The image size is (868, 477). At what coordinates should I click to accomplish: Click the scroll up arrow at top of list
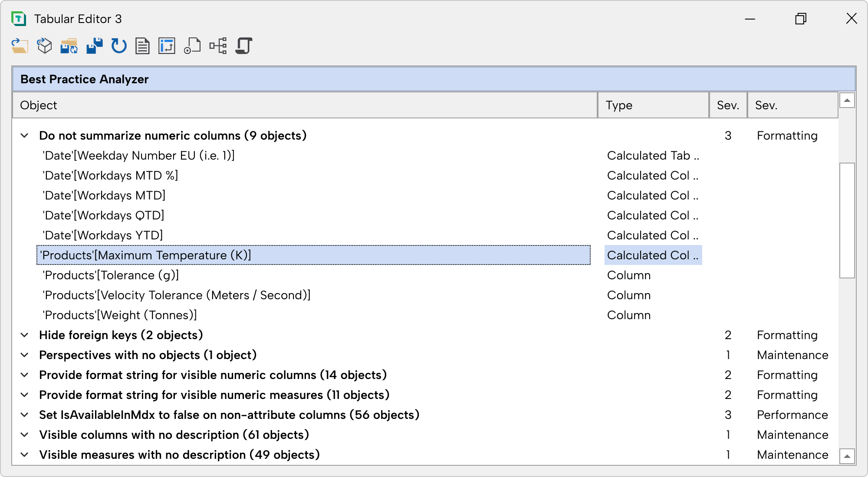click(x=847, y=101)
